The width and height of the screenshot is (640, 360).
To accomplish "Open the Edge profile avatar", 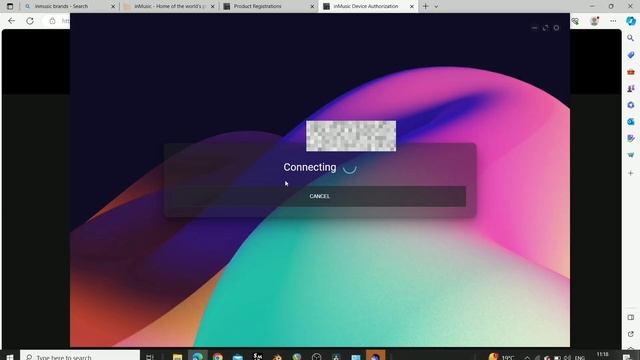I will tap(594, 21).
